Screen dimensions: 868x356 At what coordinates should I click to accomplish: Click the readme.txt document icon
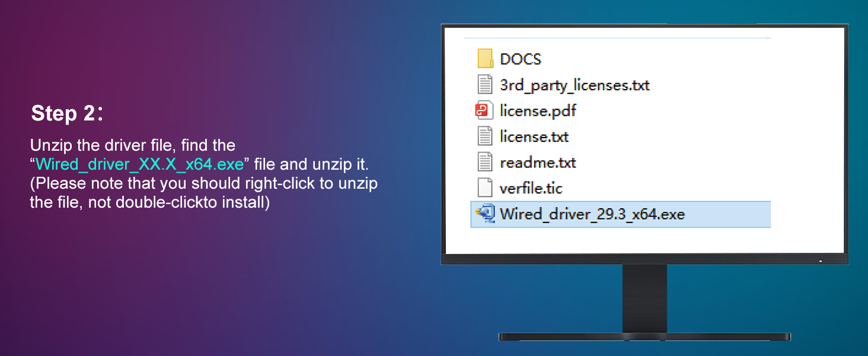tap(485, 163)
